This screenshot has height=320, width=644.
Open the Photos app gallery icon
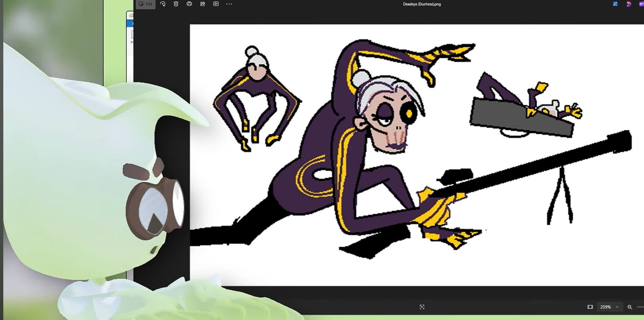tap(615, 4)
